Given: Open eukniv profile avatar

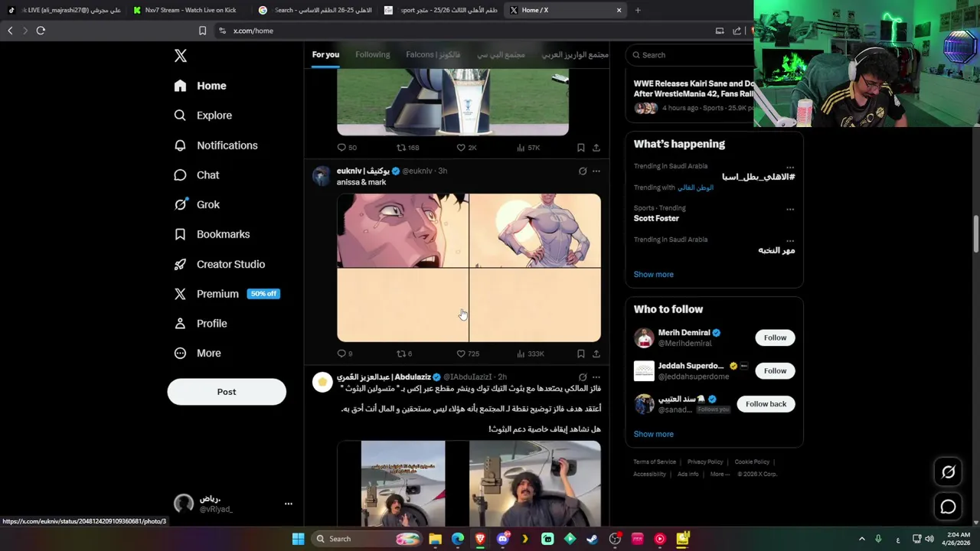Looking at the screenshot, I should click(x=322, y=176).
